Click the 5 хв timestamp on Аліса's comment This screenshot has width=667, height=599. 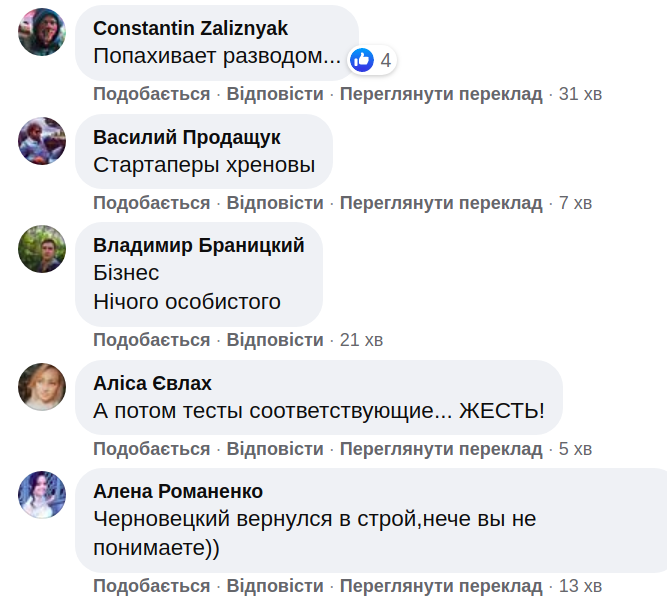point(575,448)
